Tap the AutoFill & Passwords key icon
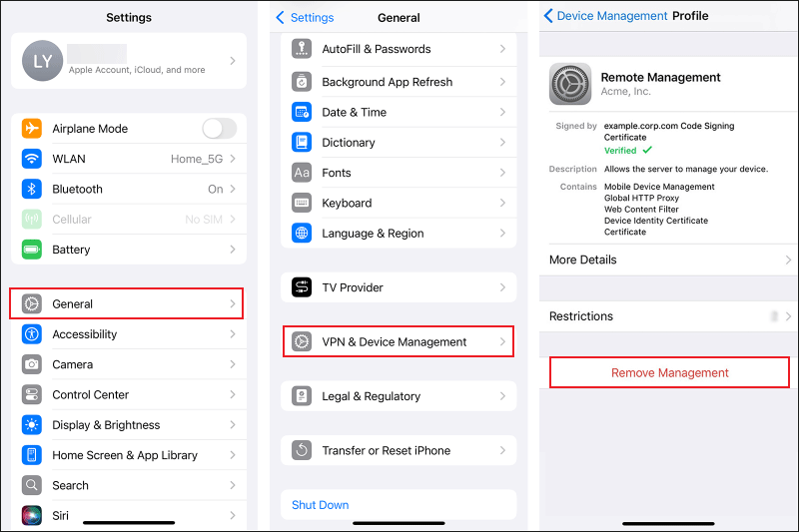This screenshot has height=532, width=799. (x=302, y=49)
